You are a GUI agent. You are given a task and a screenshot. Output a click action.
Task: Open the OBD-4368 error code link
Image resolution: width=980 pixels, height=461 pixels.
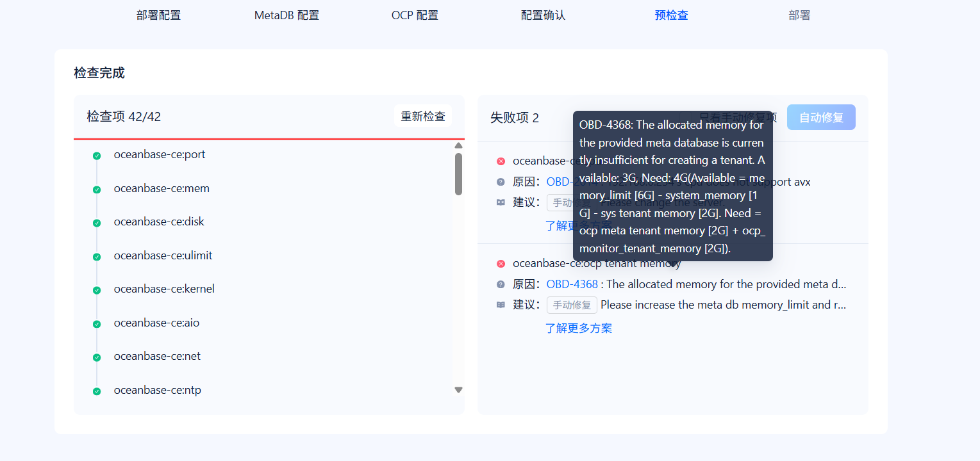(572, 284)
